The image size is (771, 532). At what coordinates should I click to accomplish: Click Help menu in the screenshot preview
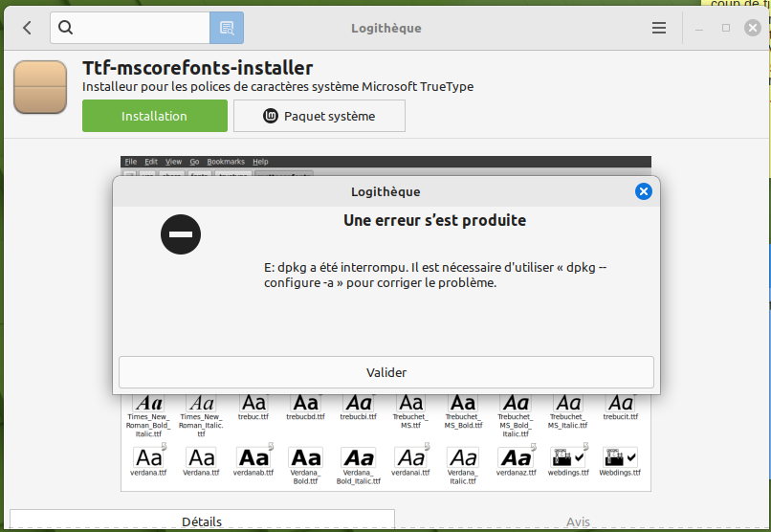click(x=260, y=162)
